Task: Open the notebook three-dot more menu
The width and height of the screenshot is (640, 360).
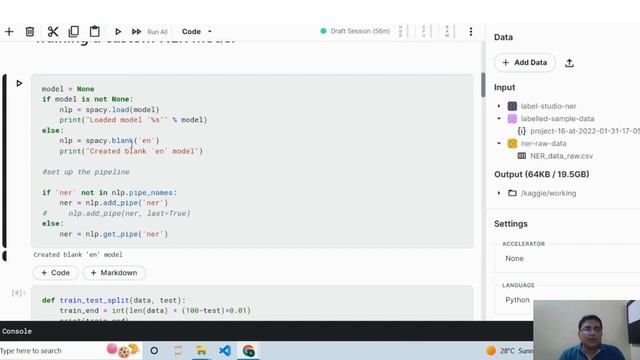Action: [x=471, y=31]
